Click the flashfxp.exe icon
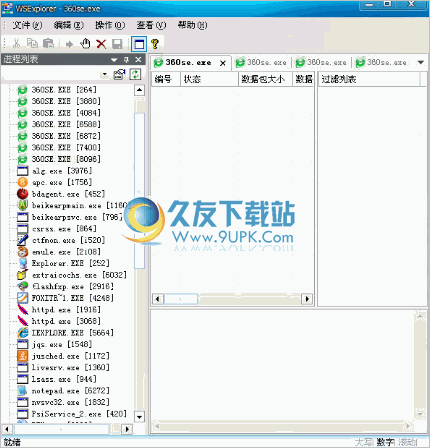 pyautogui.click(x=23, y=287)
